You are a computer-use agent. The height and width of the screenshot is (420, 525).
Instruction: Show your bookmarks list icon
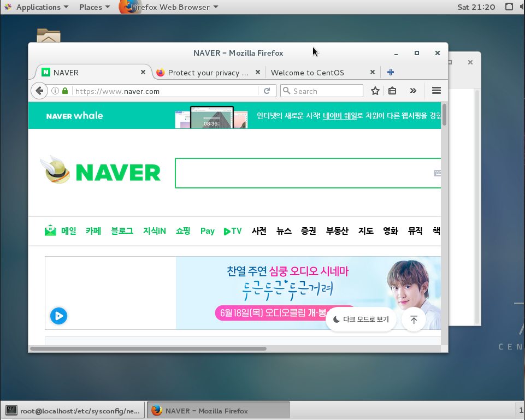click(392, 91)
